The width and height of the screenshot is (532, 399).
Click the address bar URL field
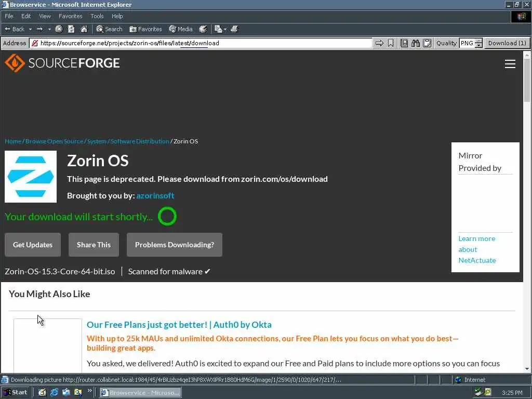tap(201, 43)
